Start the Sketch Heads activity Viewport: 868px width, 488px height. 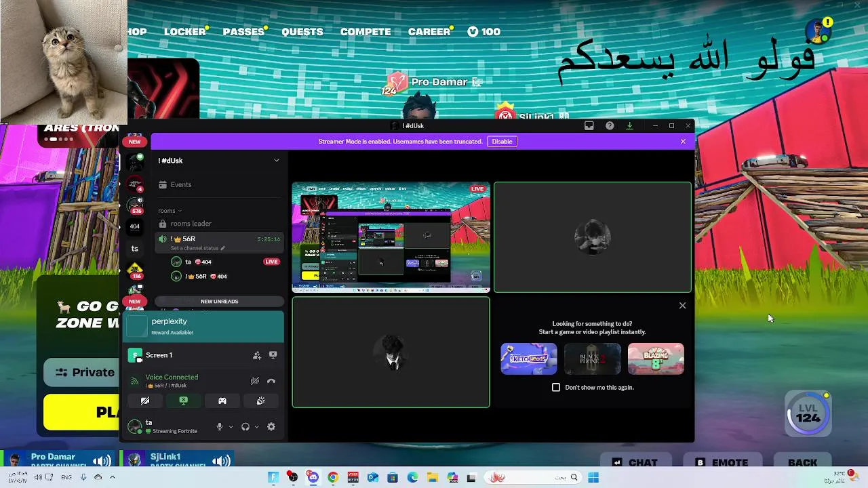(528, 359)
